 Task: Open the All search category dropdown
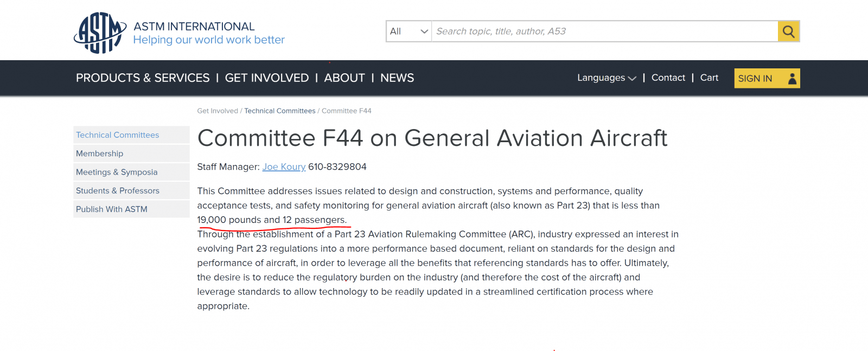click(x=409, y=31)
